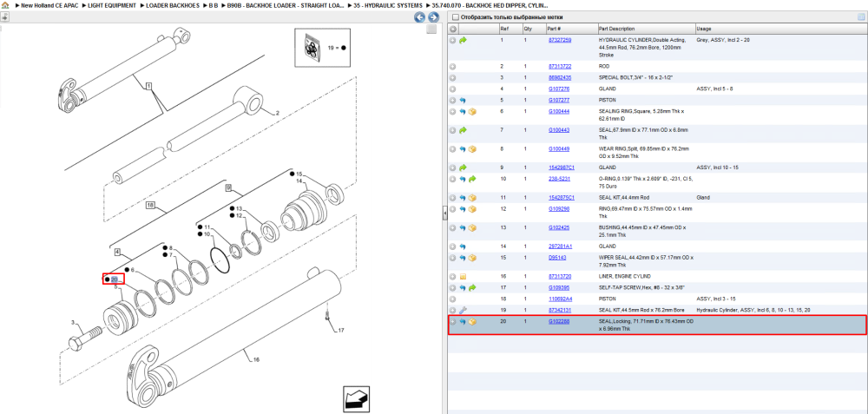
Task: Click the plus icon in table header
Action: pyautogui.click(x=452, y=29)
